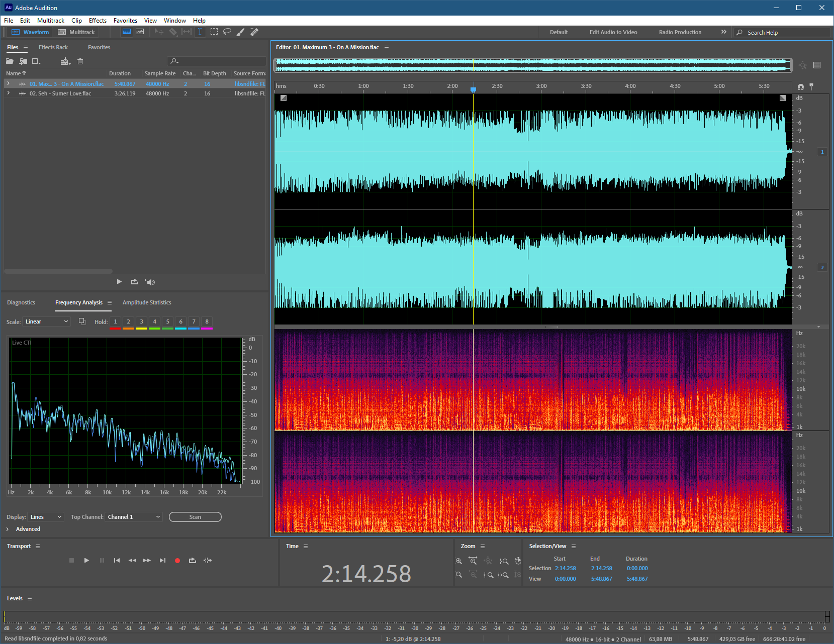Click the Import File icon
Screen dimensions: 834x644
point(23,61)
